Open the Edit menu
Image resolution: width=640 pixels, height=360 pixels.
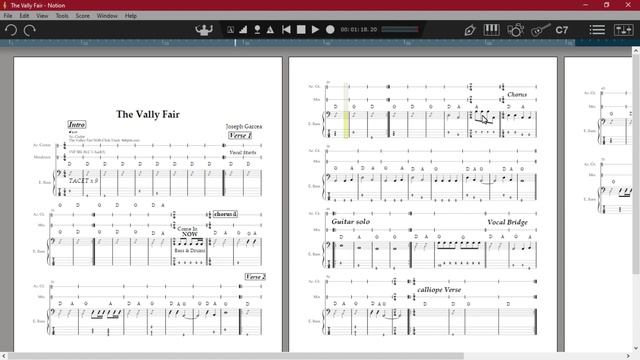coord(24,16)
